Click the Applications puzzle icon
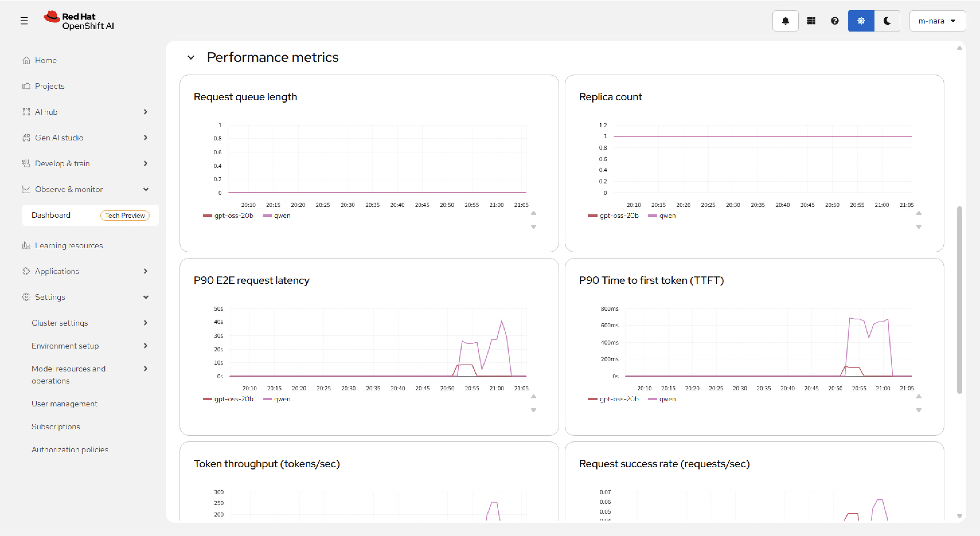980x536 pixels. coord(26,271)
